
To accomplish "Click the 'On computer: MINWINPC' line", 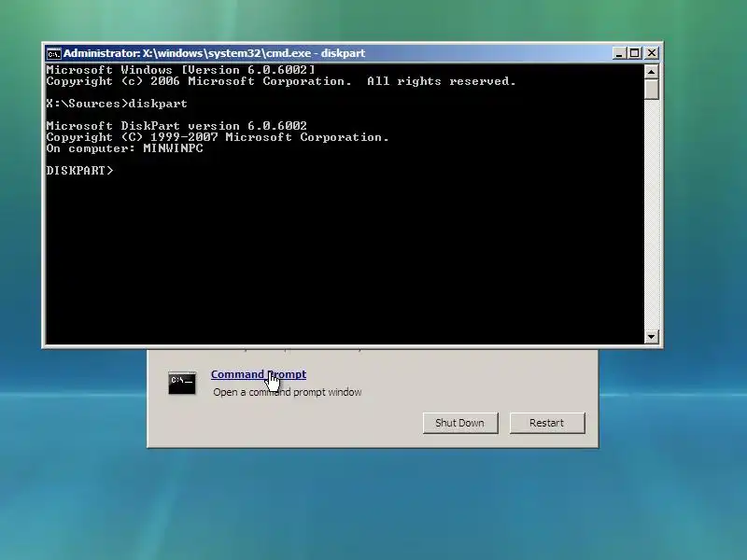I will coord(125,148).
